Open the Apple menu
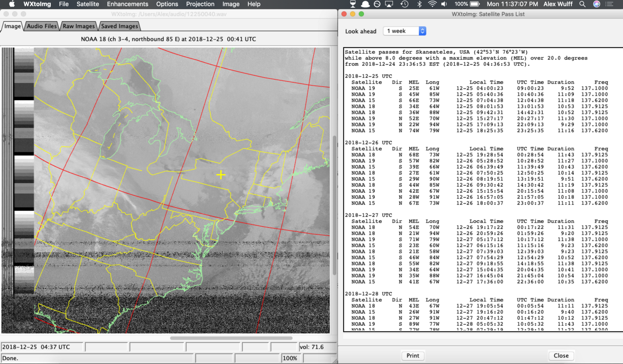623x364 pixels. point(12,4)
